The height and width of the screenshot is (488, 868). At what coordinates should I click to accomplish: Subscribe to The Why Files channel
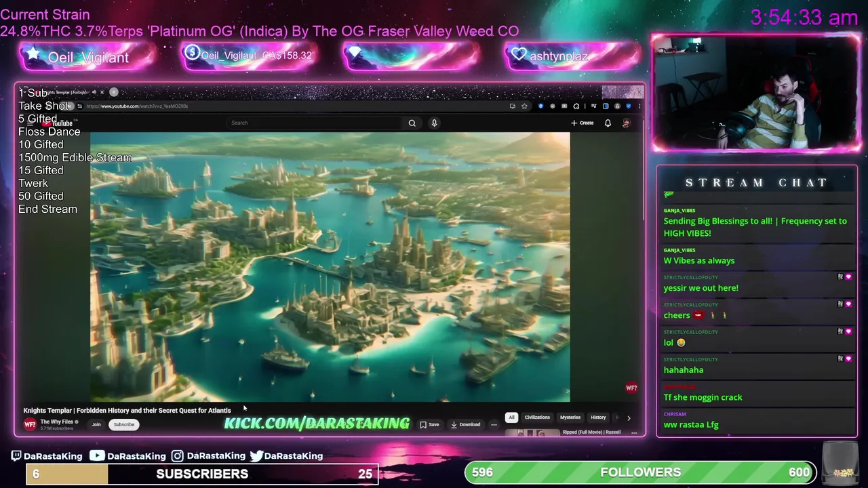pyautogui.click(x=124, y=424)
